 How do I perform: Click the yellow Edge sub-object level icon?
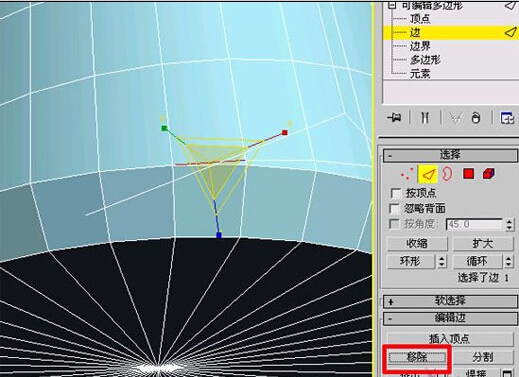428,174
